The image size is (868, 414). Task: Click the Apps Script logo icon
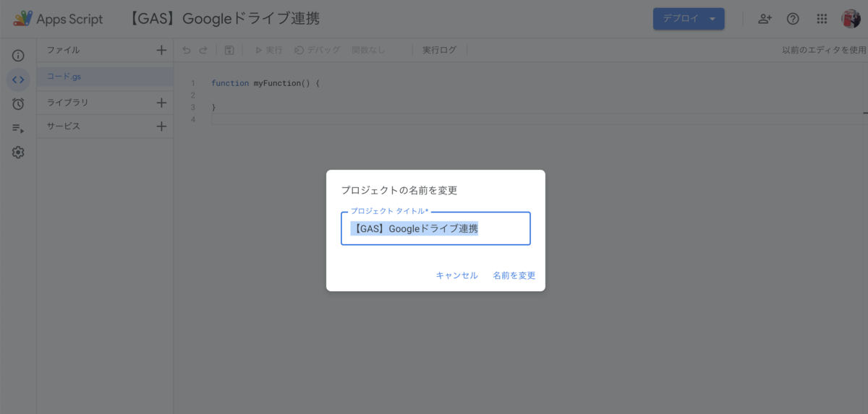22,19
